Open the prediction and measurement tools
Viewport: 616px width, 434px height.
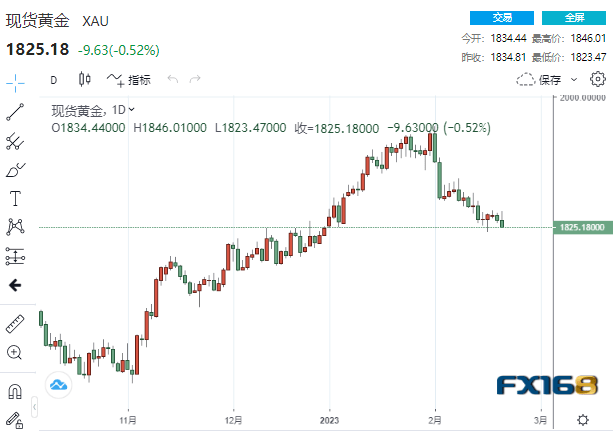click(15, 256)
